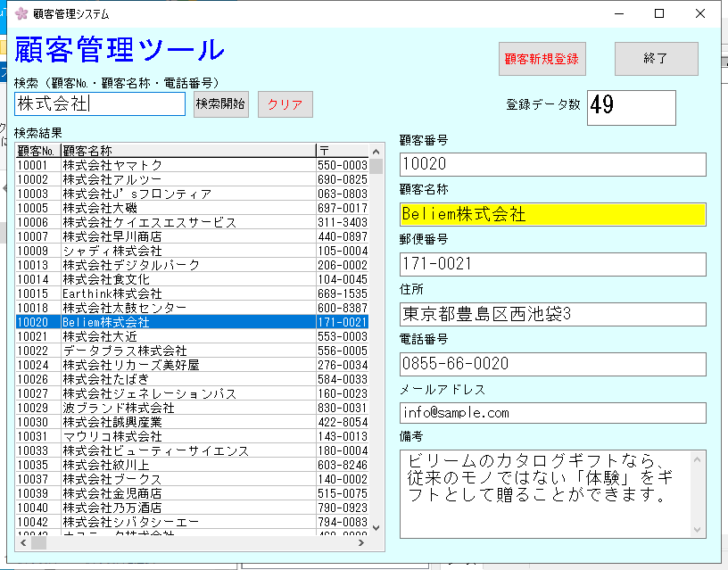Click the 顧客名称 column header
This screenshot has width=728, height=570.
click(188, 151)
